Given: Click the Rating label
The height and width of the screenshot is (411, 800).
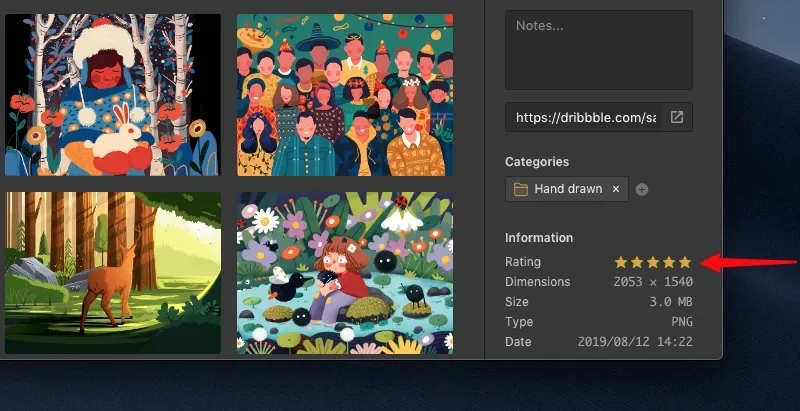Looking at the screenshot, I should (x=522, y=262).
